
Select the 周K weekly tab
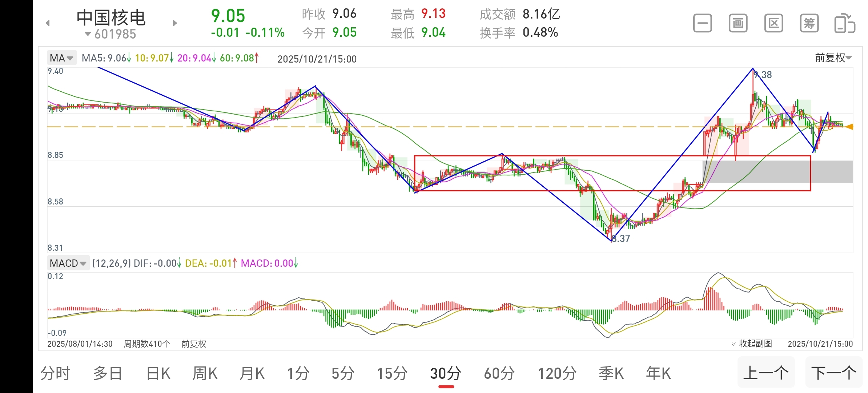pos(205,373)
